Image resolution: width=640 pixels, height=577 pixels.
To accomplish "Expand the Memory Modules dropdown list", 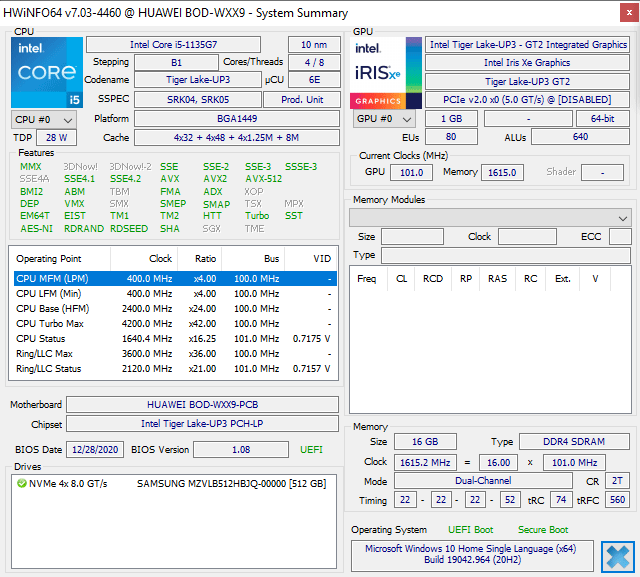I will pos(623,218).
